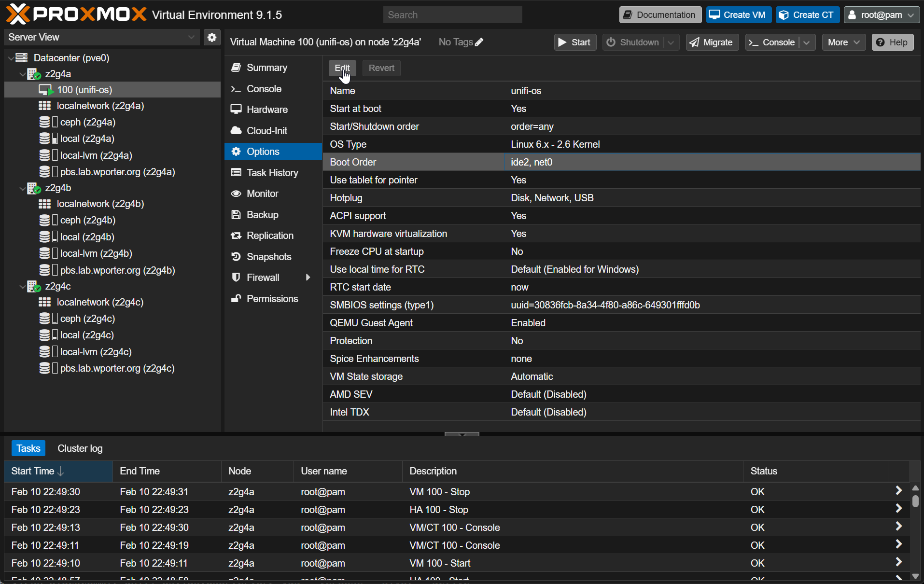The image size is (924, 584).
Task: Switch to the Cluster log tab
Action: point(80,448)
